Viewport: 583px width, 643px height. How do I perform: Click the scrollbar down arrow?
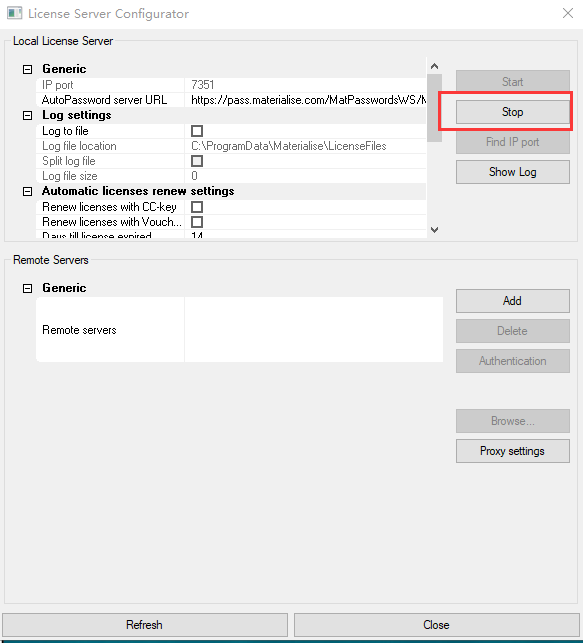435,230
